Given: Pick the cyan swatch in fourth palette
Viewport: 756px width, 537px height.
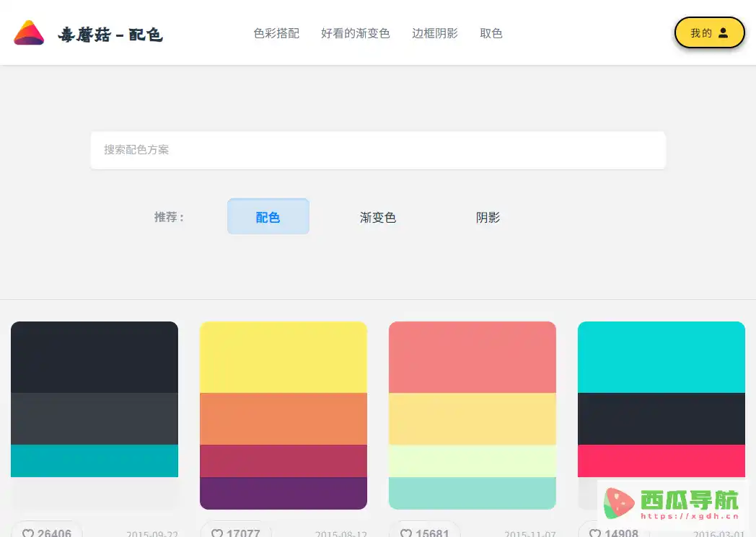Looking at the screenshot, I should point(661,358).
